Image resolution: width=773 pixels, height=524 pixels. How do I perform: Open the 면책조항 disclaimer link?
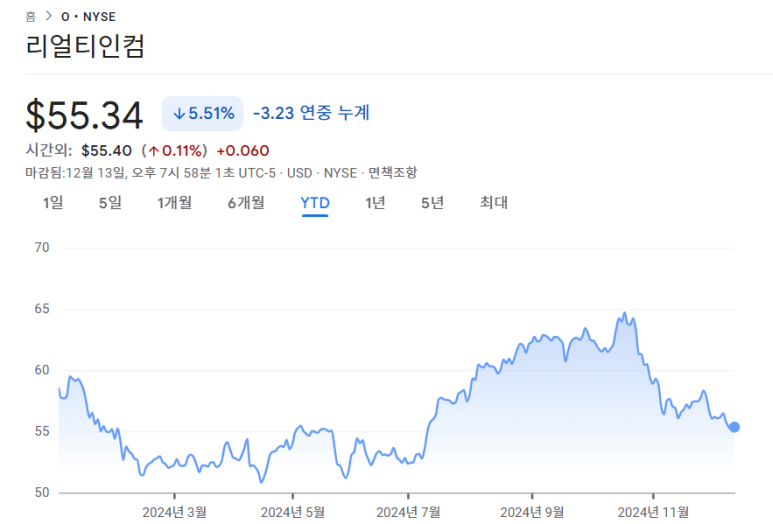(x=392, y=173)
